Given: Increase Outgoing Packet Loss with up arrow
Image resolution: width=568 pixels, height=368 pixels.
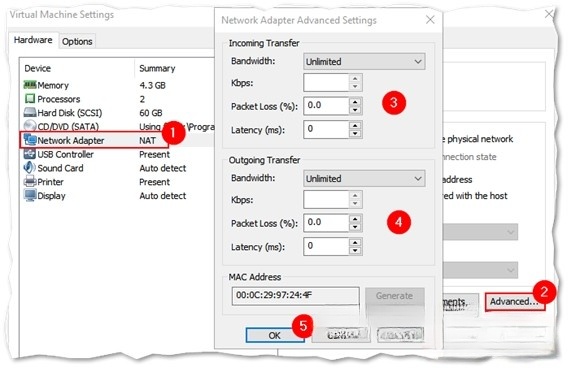Looking at the screenshot, I should (x=355, y=219).
